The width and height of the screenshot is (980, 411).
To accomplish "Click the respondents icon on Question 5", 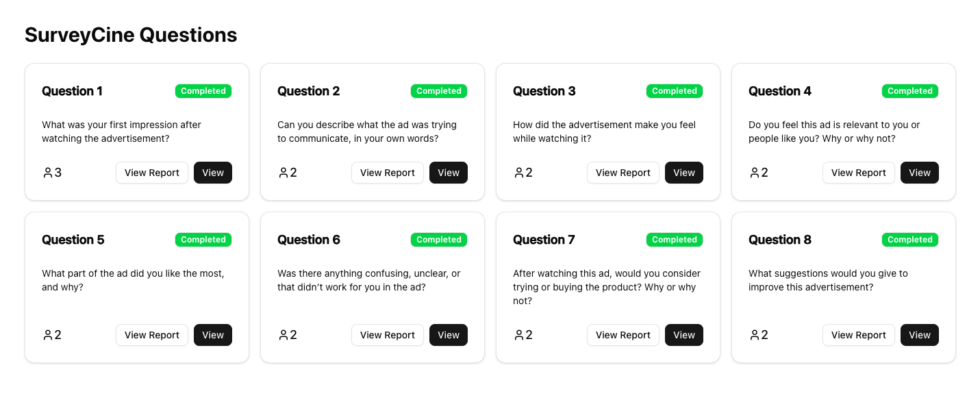I will click(48, 335).
